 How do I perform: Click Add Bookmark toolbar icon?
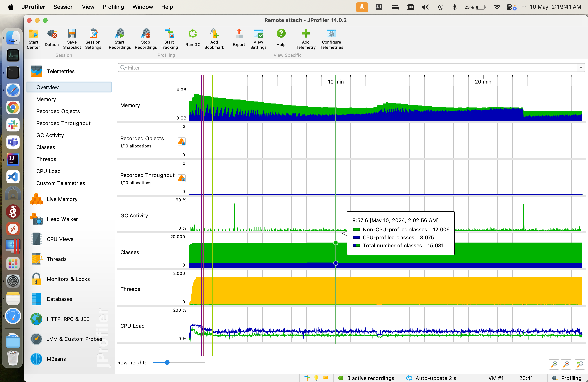(214, 34)
